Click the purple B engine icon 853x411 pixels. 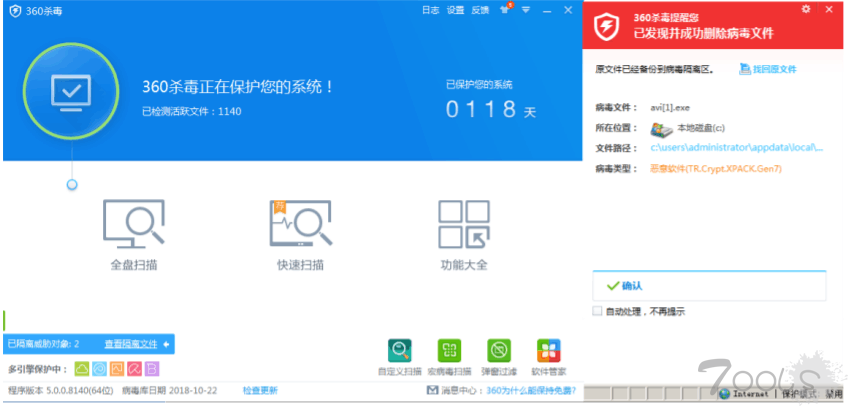[152, 369]
